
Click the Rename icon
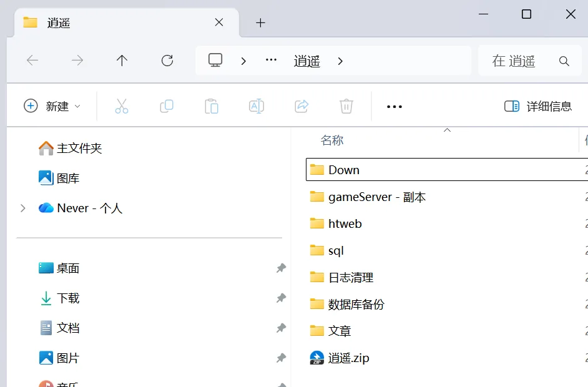pyautogui.click(x=257, y=106)
